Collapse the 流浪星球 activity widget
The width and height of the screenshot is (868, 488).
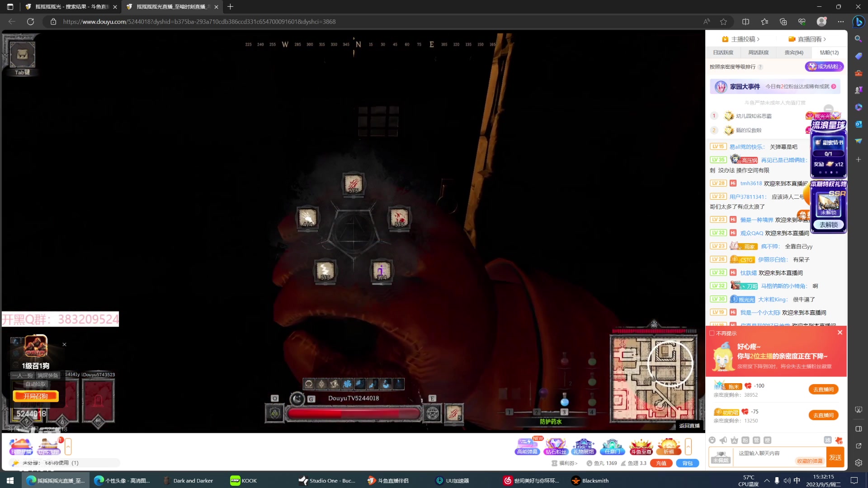coord(828,109)
